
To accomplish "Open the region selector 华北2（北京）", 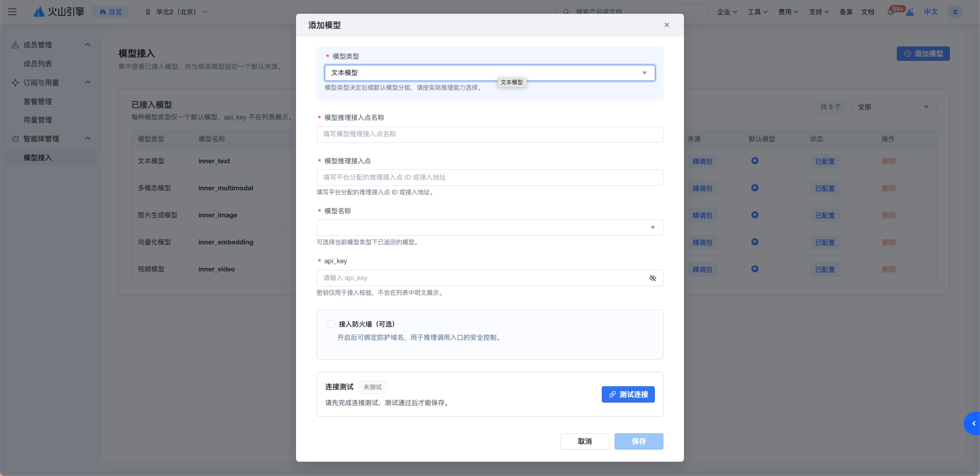I will [177, 12].
